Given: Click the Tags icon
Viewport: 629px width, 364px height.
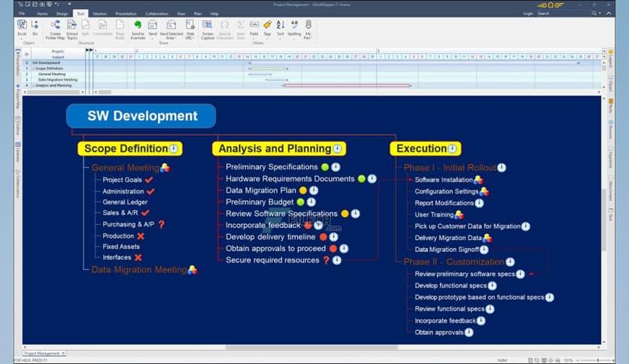Looking at the screenshot, I should click(x=267, y=25).
